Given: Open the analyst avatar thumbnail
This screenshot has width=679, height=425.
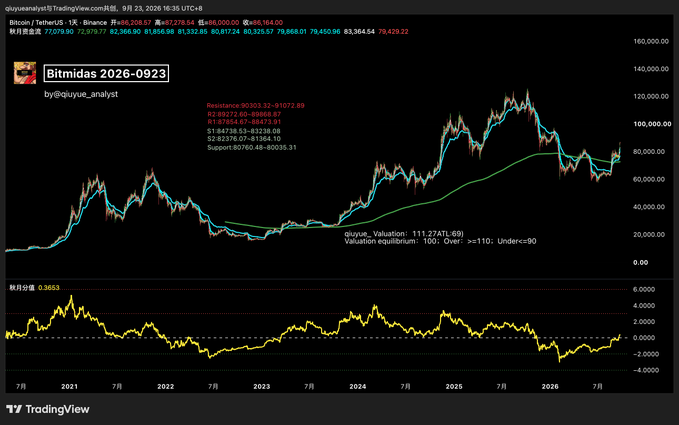Looking at the screenshot, I should click(x=25, y=73).
